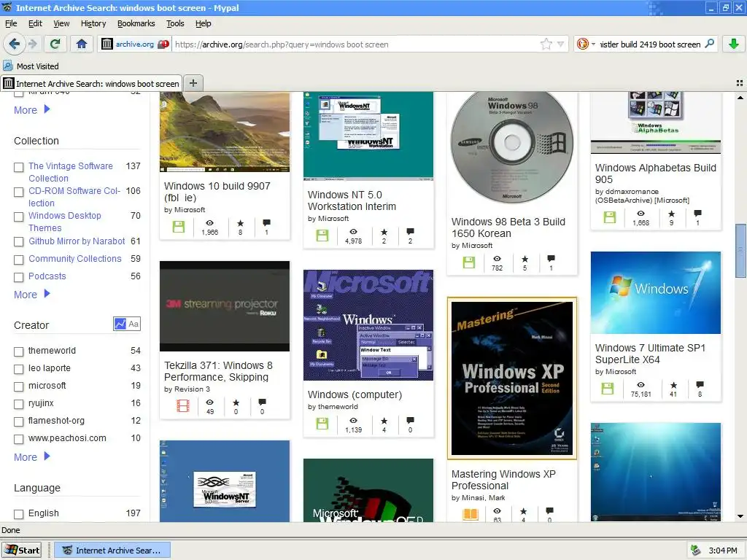747x560 pixels.
Task: Open the URL bar history dropdown arrow
Action: [561, 44]
